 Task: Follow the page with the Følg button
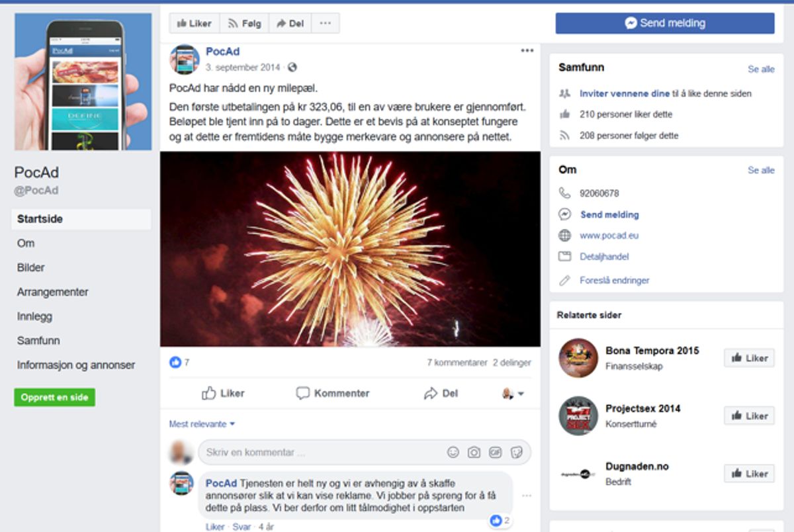click(x=244, y=23)
